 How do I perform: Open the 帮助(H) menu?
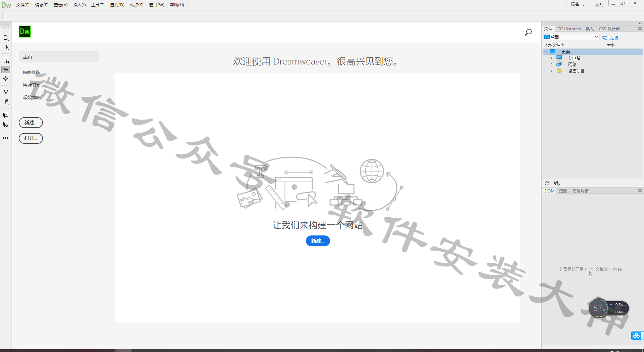[177, 5]
